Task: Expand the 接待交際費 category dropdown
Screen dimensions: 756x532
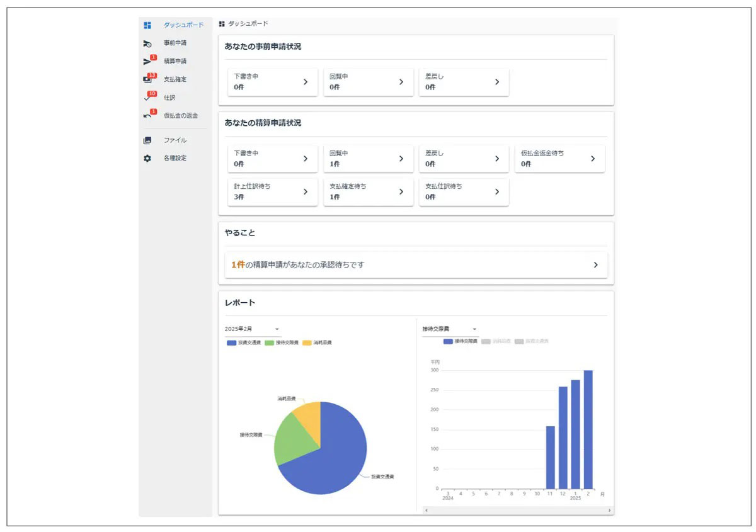Action: pos(449,329)
